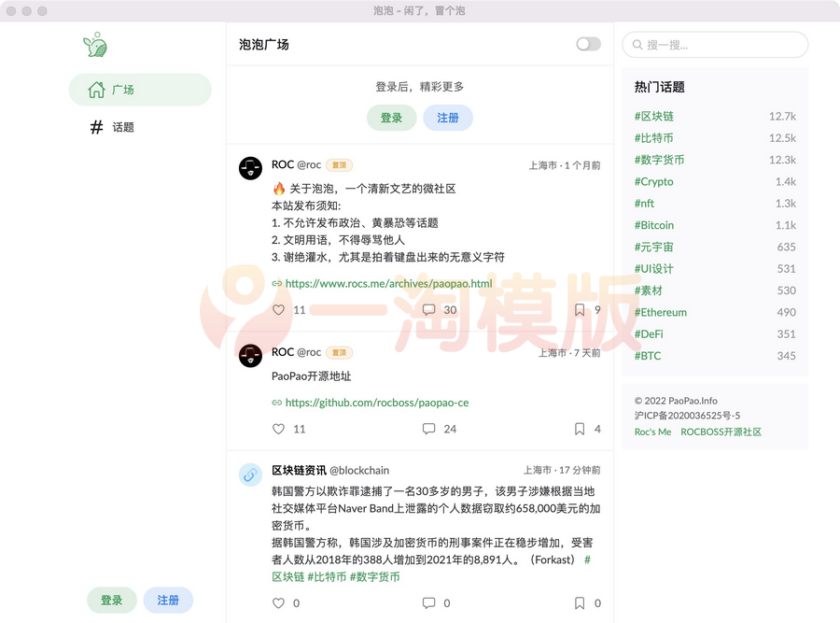Click 上海市 · 1 个月前 timestamp

[x=565, y=165]
